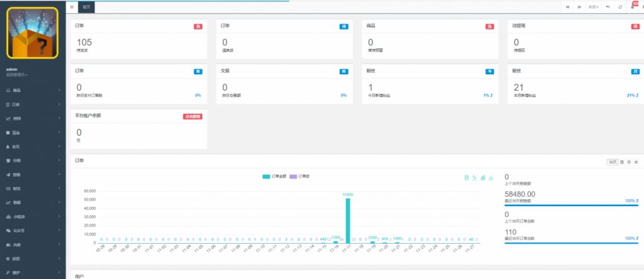Image resolution: width=644 pixels, height=279 pixels.
Task: Select the 30天 period option
Action: tap(613, 162)
